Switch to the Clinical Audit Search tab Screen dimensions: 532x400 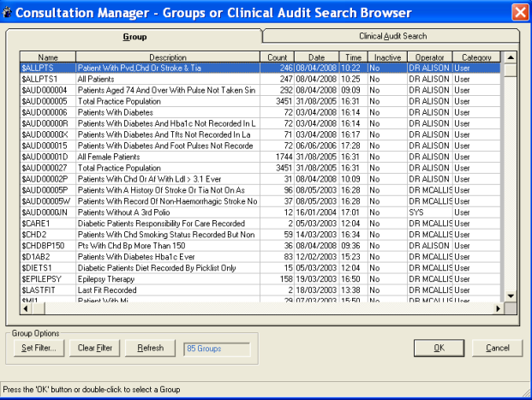point(392,37)
